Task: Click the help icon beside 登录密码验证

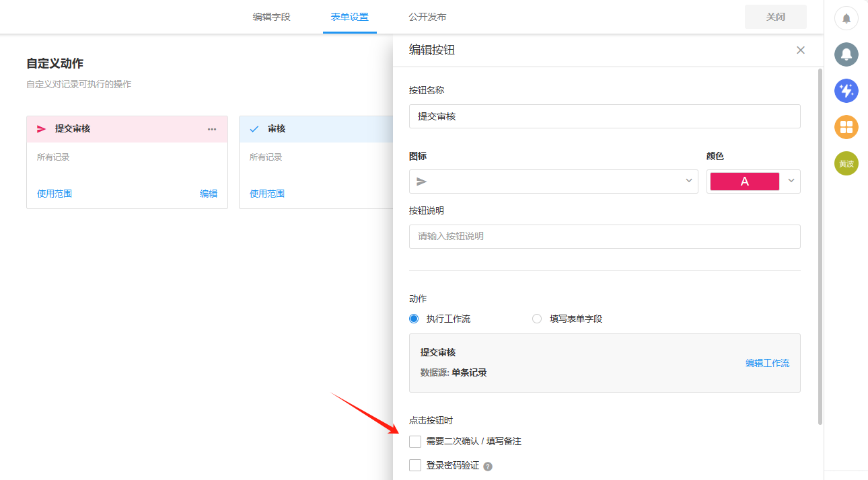Action: pos(488,466)
